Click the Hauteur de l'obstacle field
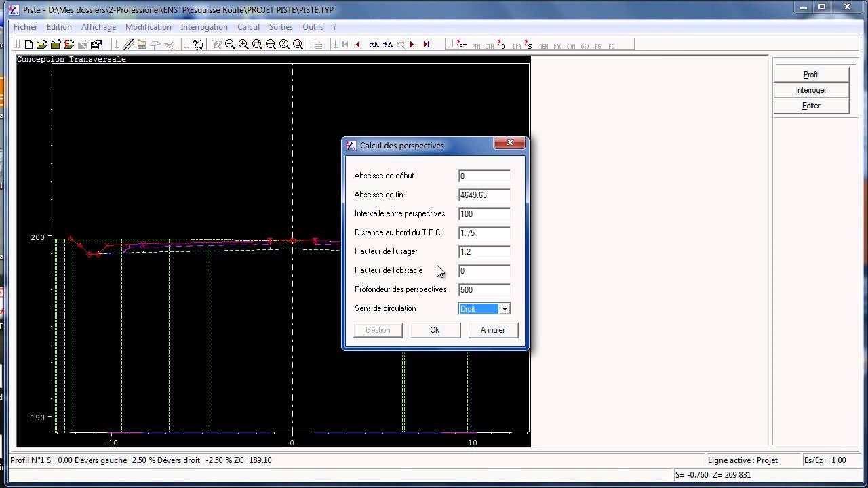 [x=484, y=271]
